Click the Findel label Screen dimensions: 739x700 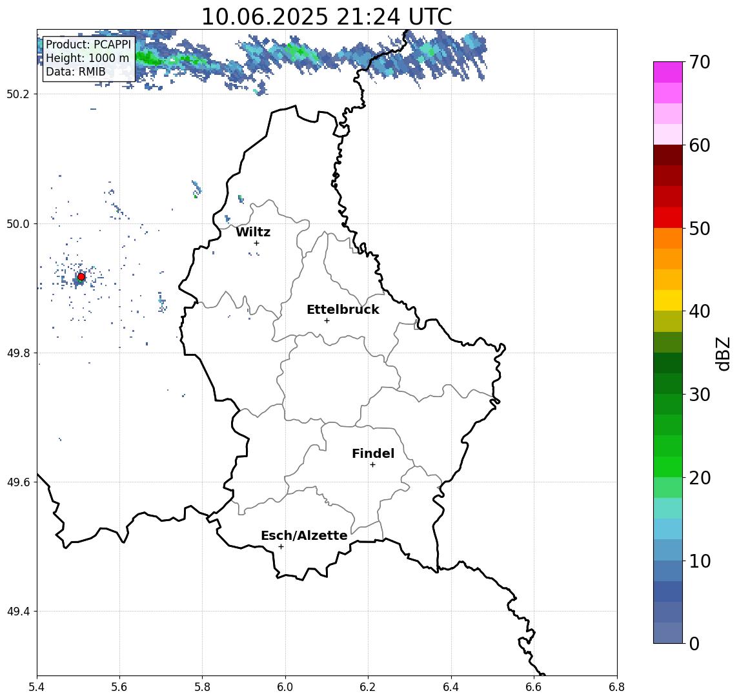(x=373, y=453)
